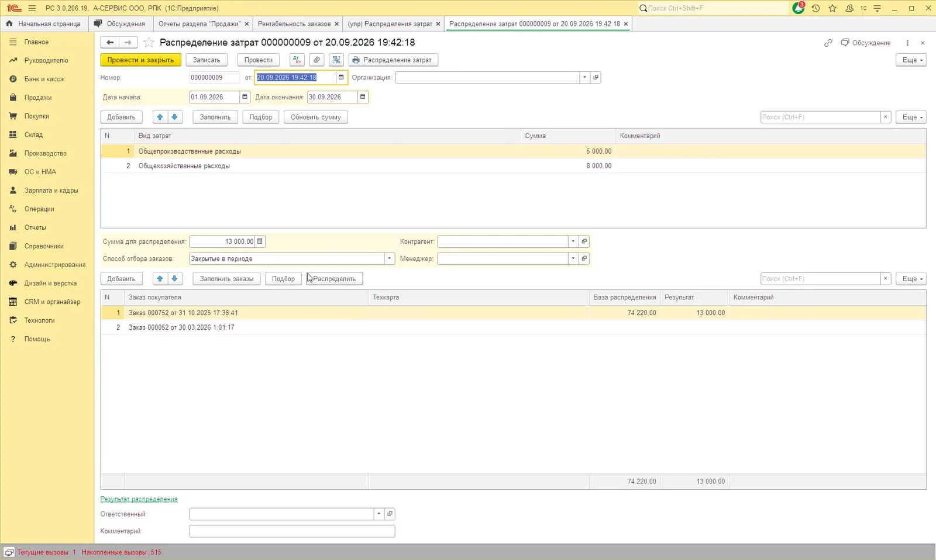Open Производство section in sidebar
Image resolution: width=936 pixels, height=560 pixels.
point(46,153)
